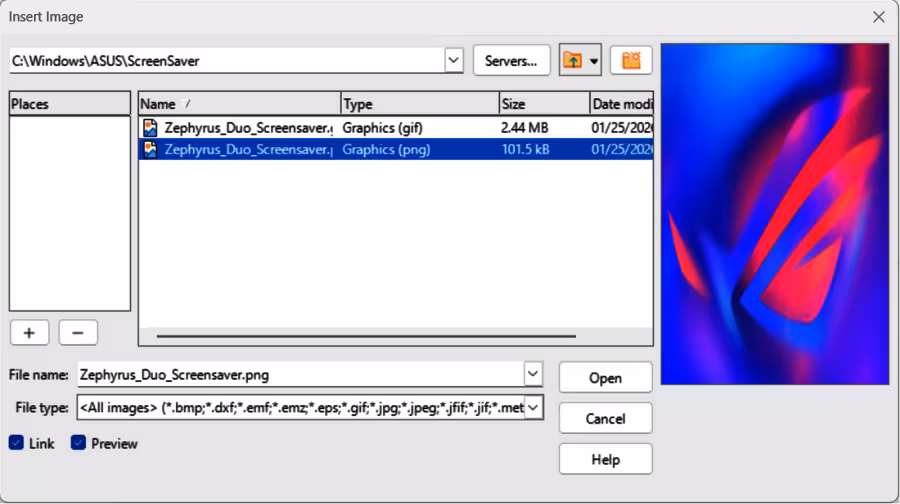This screenshot has width=900, height=504.
Task: Click the horizontal scrollbar of file list
Action: click(x=366, y=336)
